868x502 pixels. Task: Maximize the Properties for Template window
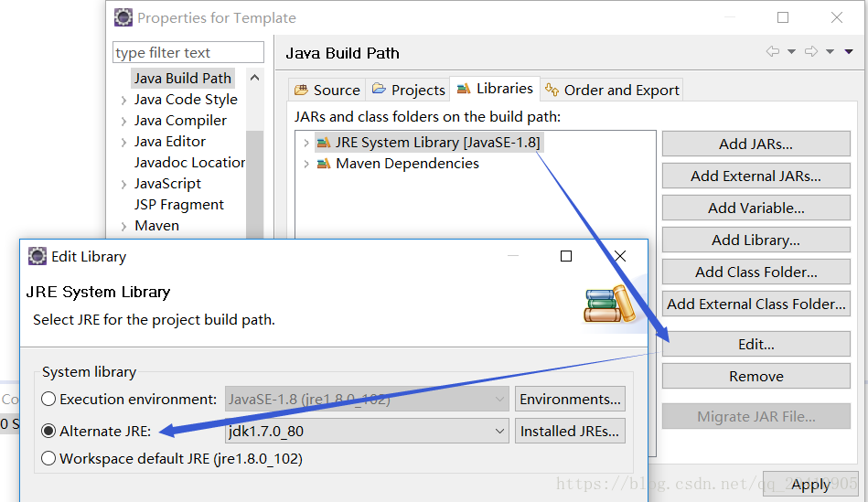tap(783, 17)
